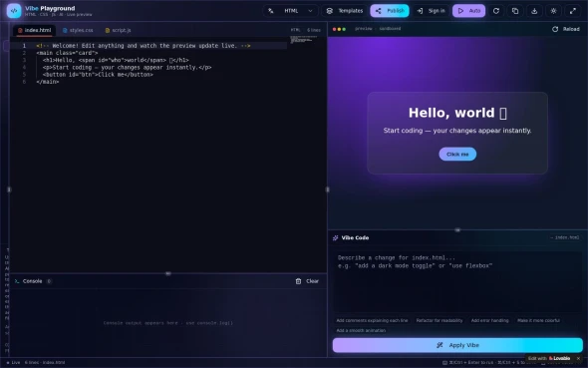Click the Reload preview button

[x=565, y=29]
